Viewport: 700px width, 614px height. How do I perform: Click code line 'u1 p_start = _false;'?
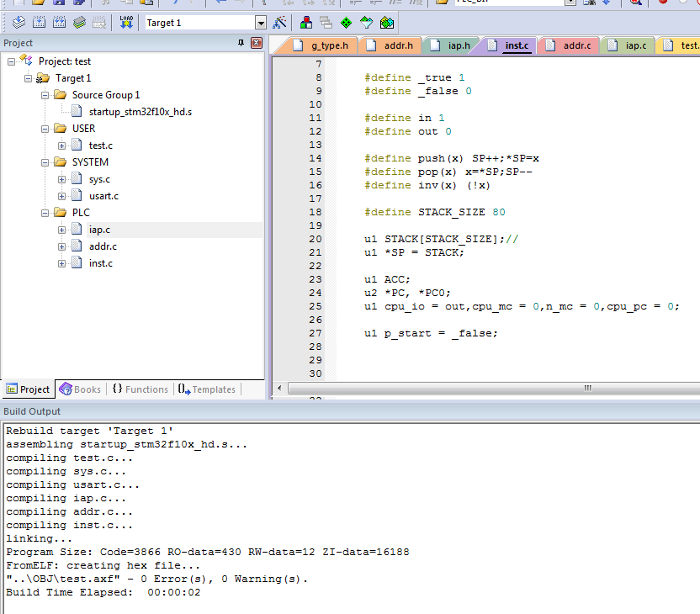tap(431, 333)
